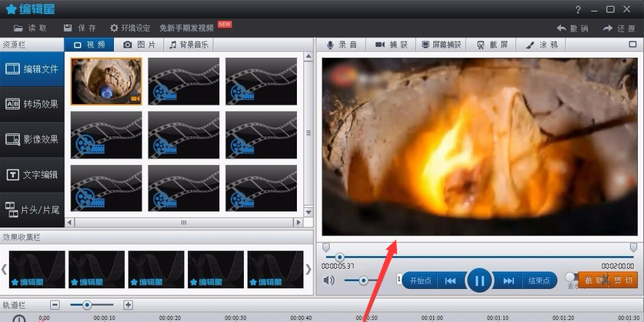644x322 pixels.
Task: Mute audio with the speaker icon
Action: click(329, 280)
